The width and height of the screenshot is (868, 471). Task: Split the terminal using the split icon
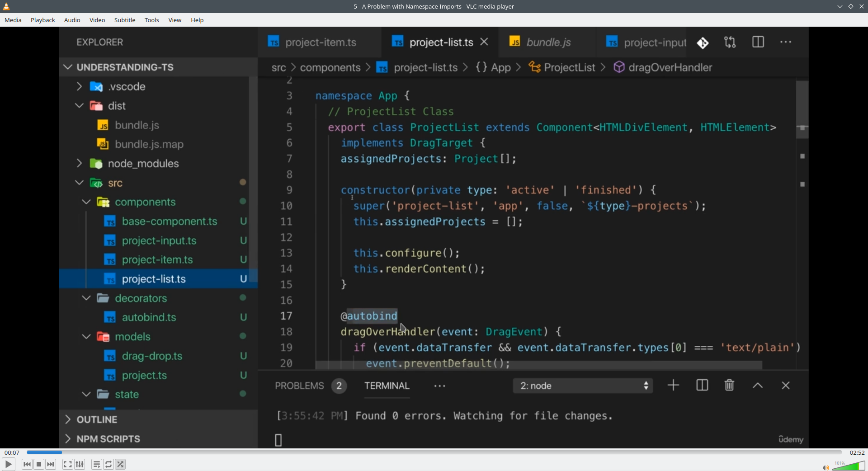point(702,386)
